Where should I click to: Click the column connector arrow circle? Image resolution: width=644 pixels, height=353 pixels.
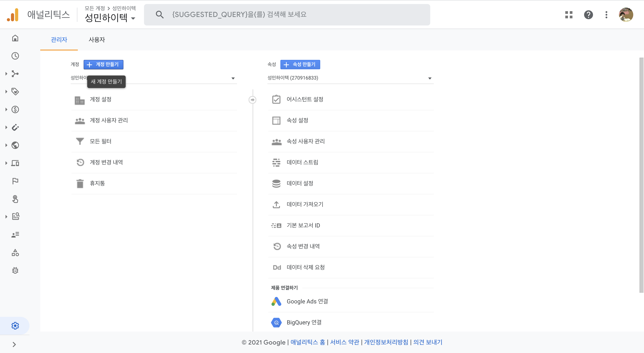pos(252,100)
